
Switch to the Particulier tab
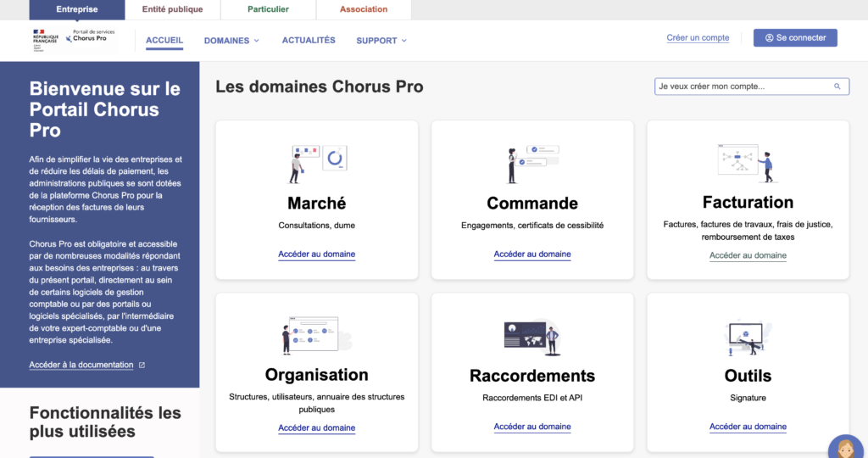(x=268, y=9)
